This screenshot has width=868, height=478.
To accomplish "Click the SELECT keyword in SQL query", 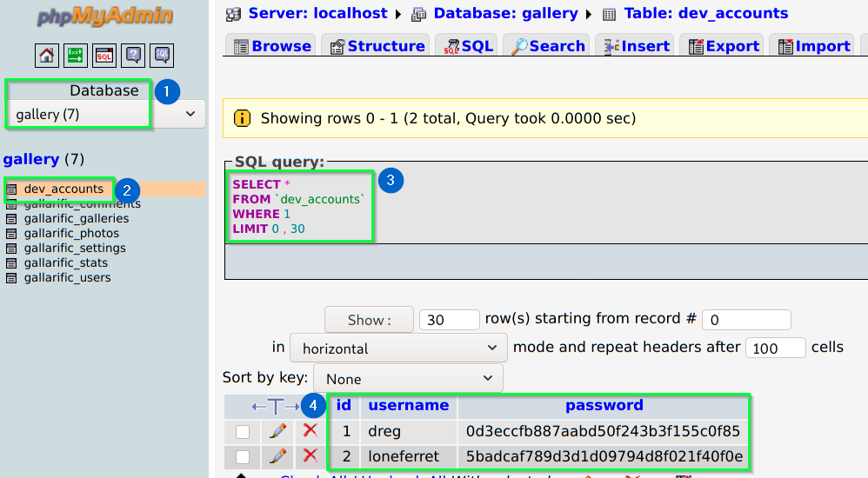I will point(257,184).
